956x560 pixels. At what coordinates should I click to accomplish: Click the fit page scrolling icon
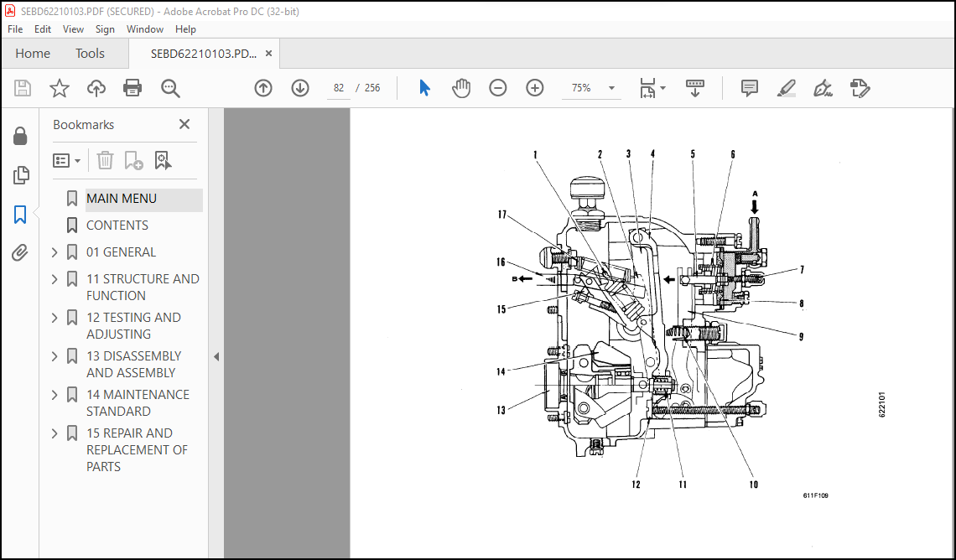click(x=647, y=88)
